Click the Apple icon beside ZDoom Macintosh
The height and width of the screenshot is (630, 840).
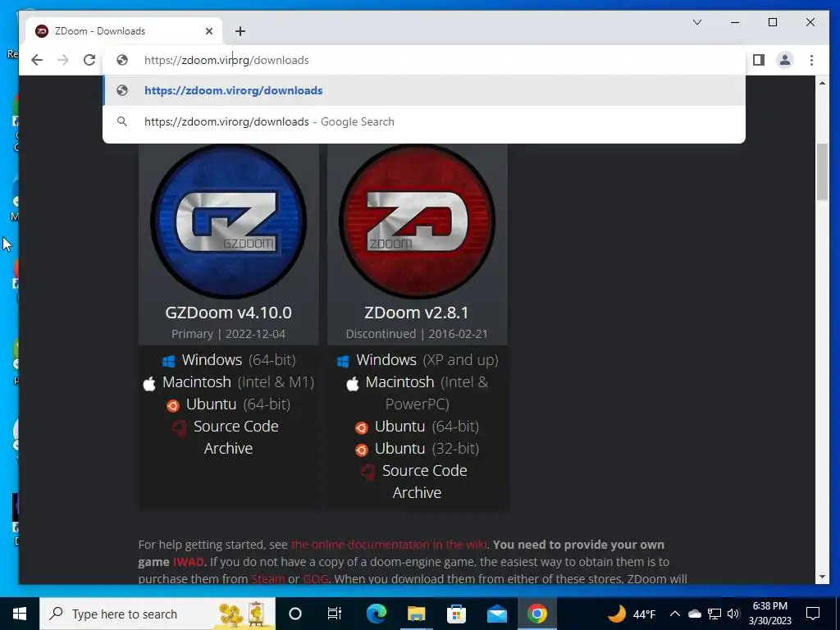click(353, 383)
